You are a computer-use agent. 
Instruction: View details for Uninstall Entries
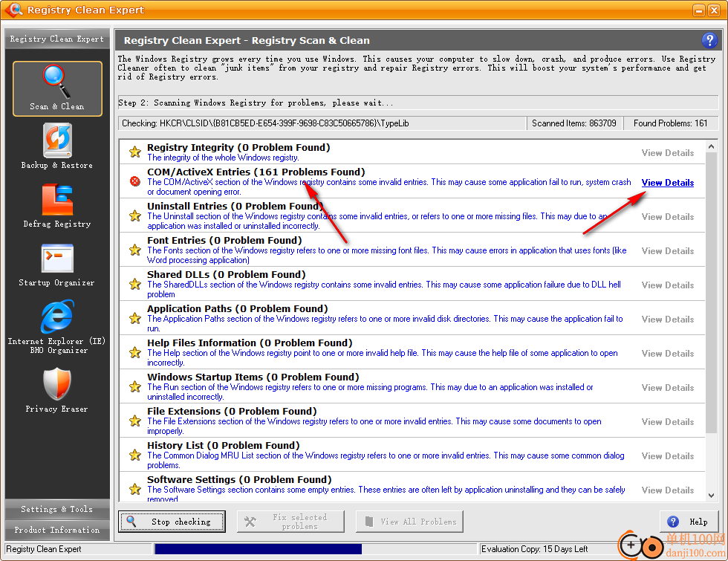point(668,217)
